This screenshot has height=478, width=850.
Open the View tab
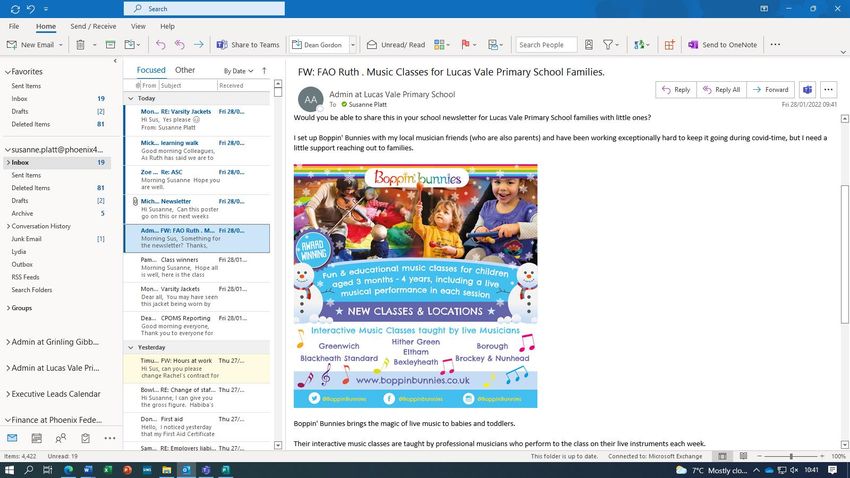coord(138,26)
